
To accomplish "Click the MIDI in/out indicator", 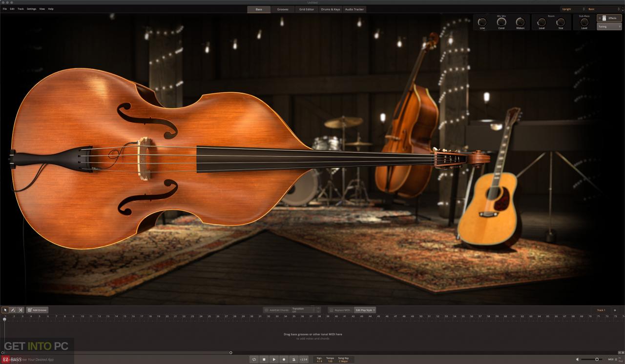I will 616,359.
